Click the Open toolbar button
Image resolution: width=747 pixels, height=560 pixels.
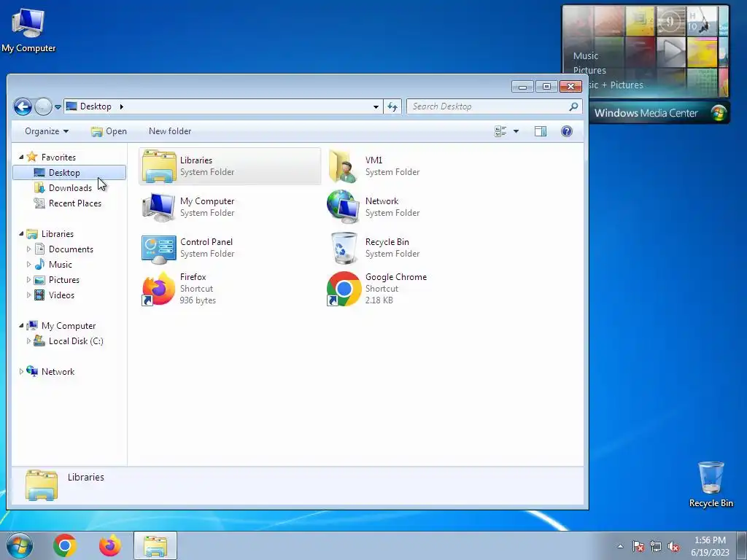[109, 131]
